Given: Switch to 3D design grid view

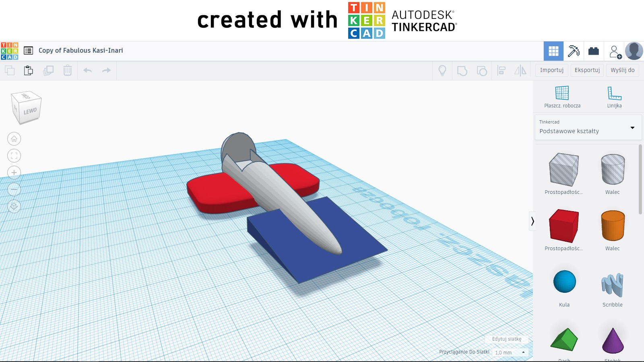Looking at the screenshot, I should [553, 51].
